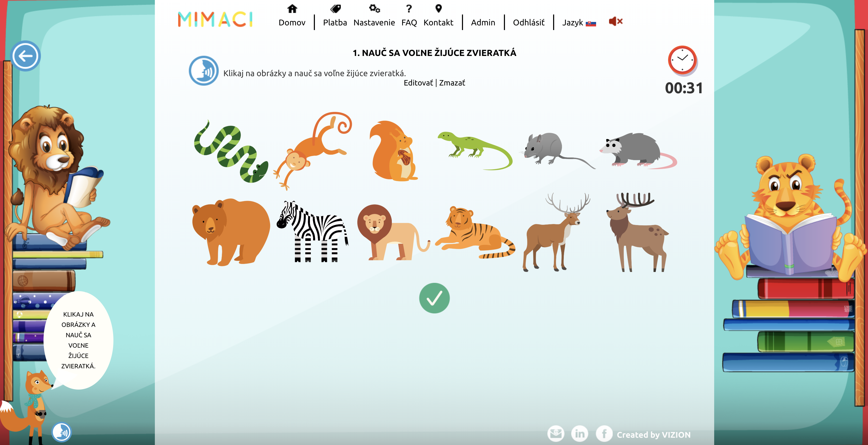Click the brown bear picture
This screenshot has height=445, width=868.
click(231, 233)
